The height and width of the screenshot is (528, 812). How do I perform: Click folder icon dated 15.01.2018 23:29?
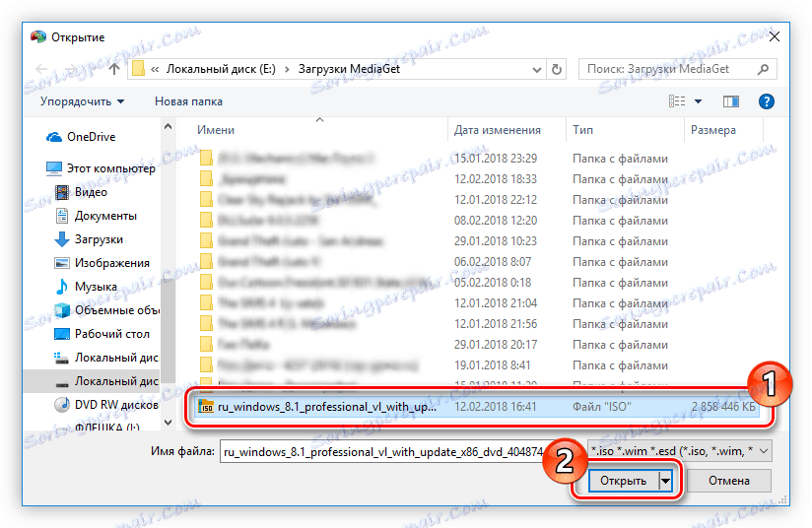coord(206,159)
